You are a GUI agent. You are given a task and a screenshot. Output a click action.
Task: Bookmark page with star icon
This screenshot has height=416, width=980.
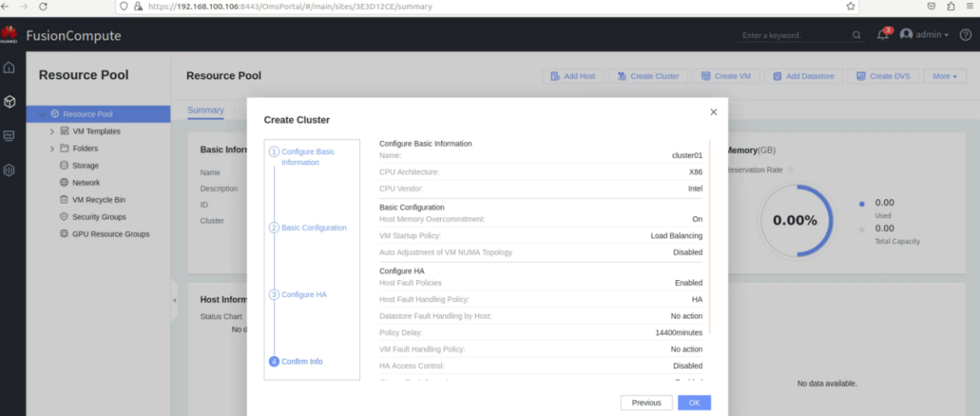click(x=851, y=6)
